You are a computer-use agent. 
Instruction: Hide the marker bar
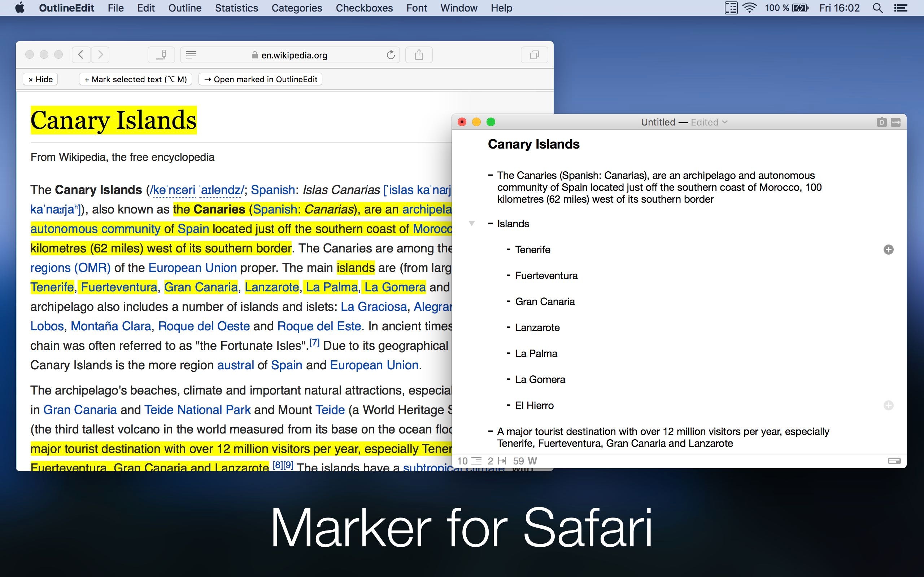coord(40,79)
